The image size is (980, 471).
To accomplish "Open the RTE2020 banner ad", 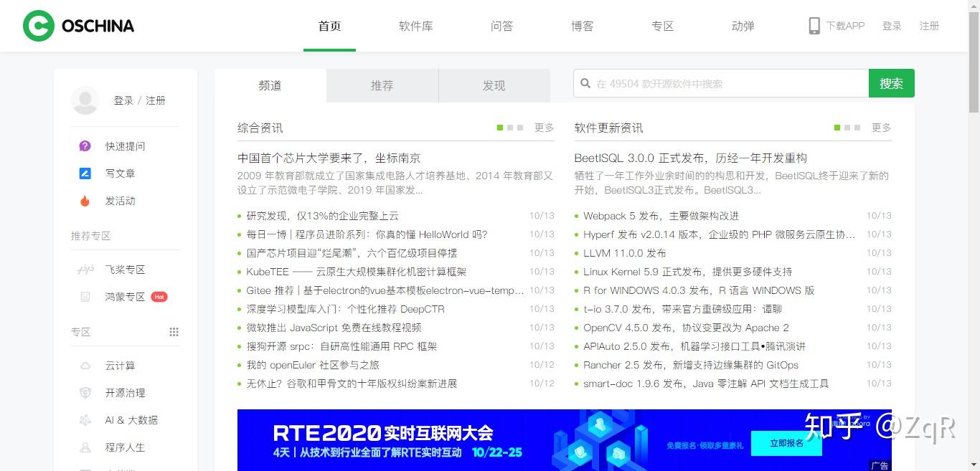I will (565, 440).
